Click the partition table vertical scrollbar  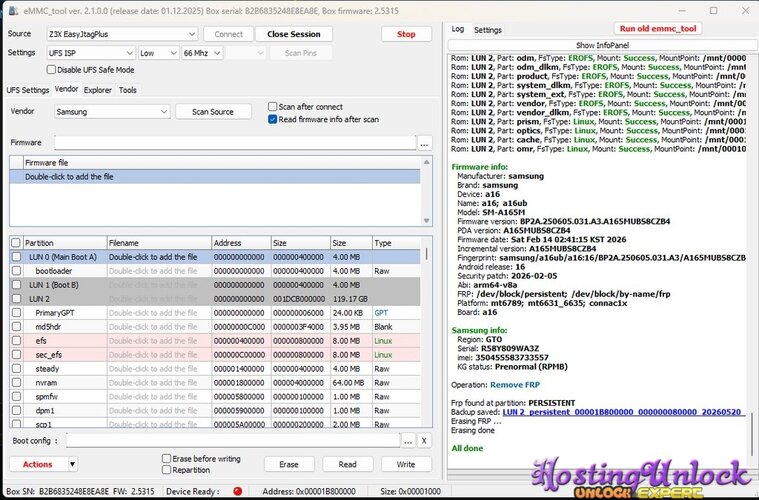(x=426, y=254)
